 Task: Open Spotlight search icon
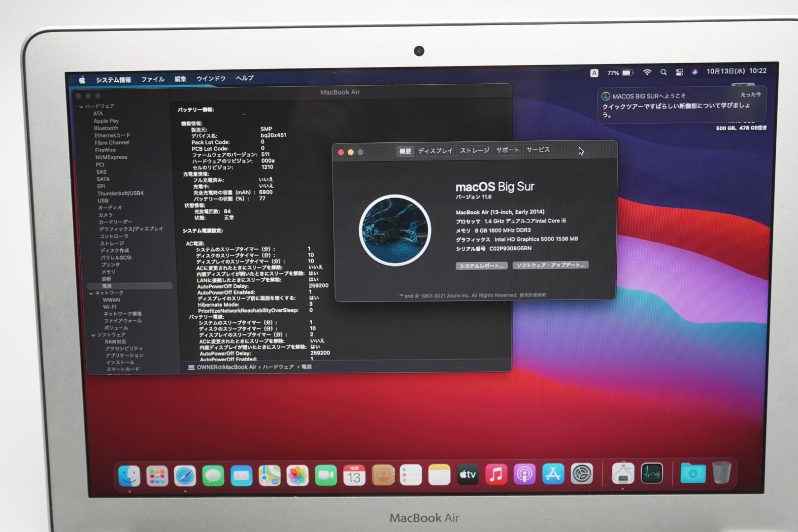(x=664, y=72)
